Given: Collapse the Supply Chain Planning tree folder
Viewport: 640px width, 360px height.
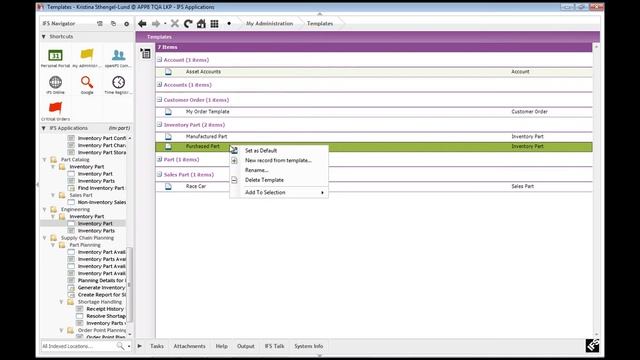Looking at the screenshot, I should (44, 238).
